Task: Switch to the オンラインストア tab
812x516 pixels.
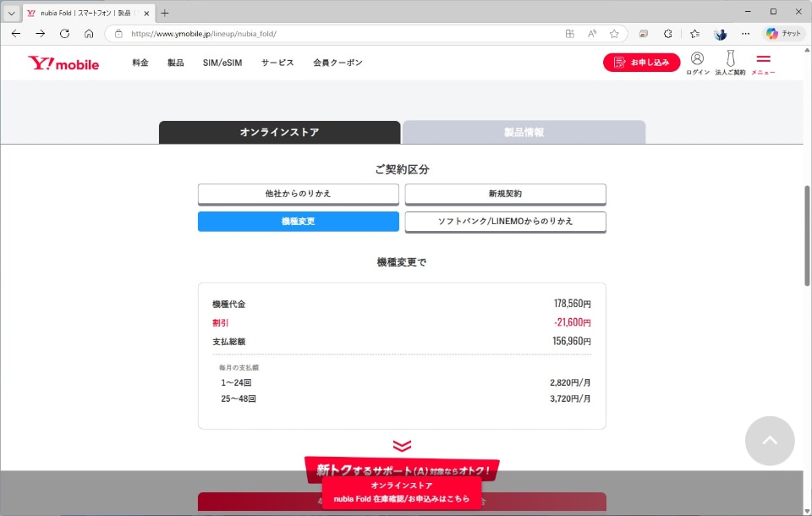Action: 280,132
